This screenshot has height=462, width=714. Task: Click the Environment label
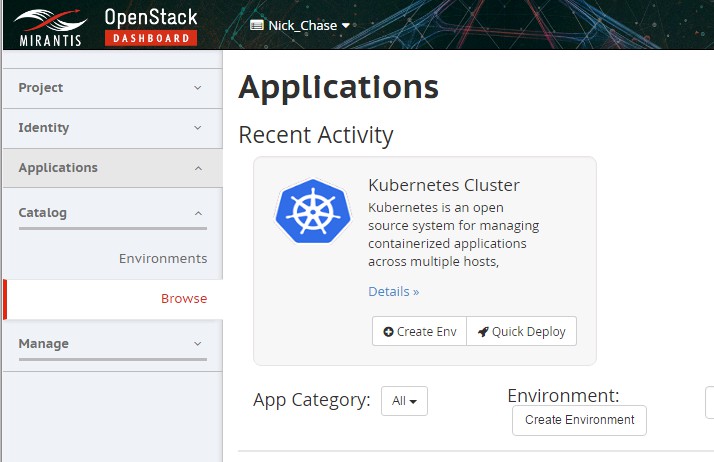point(563,396)
